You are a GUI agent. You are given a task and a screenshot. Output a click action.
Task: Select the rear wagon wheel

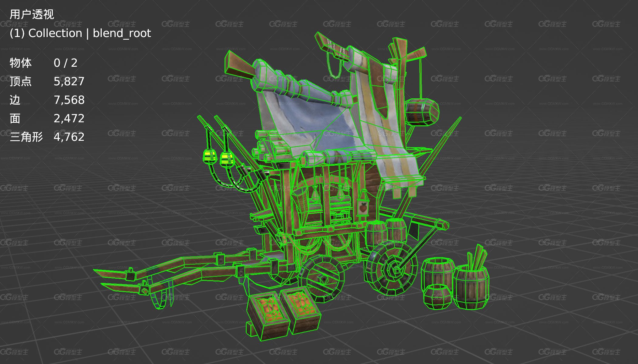pyautogui.click(x=392, y=269)
